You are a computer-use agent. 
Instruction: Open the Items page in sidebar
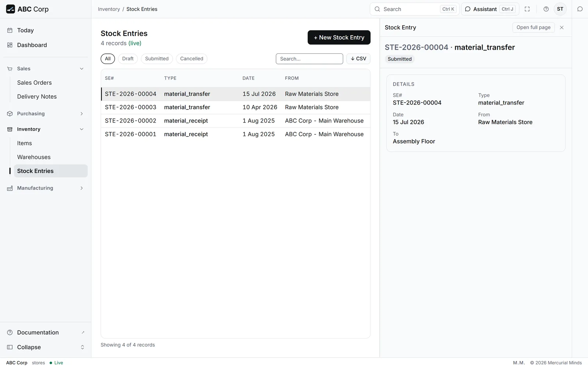tap(25, 143)
